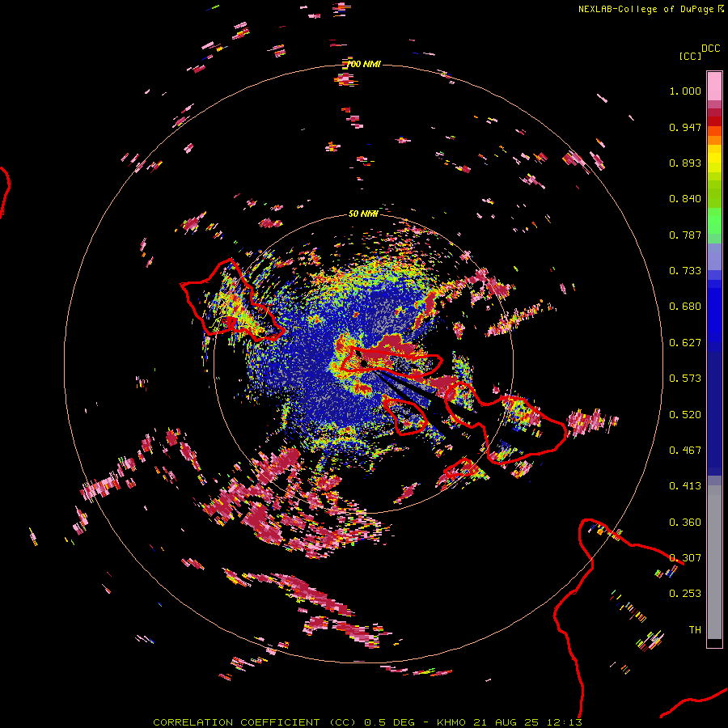Select the 0.360 scale value

tap(685, 523)
